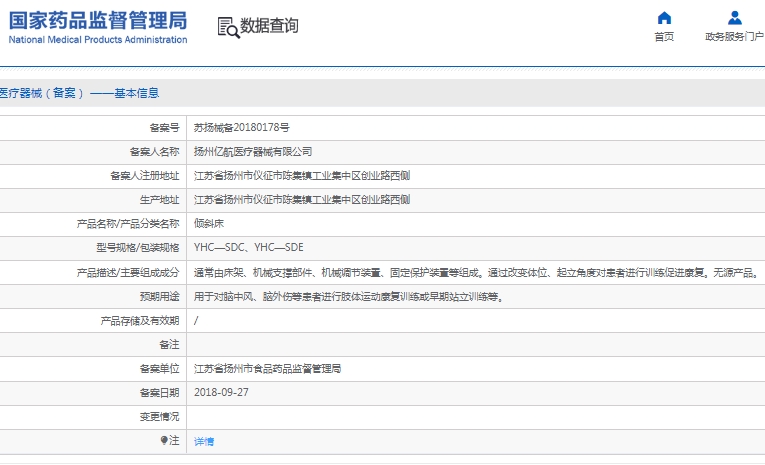Click the 产品存储及有效期 row label
This screenshot has width=765, height=465.
pos(140,321)
